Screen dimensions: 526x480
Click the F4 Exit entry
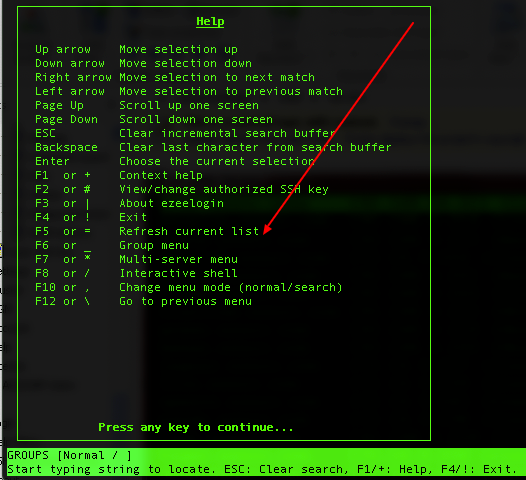click(x=91, y=217)
